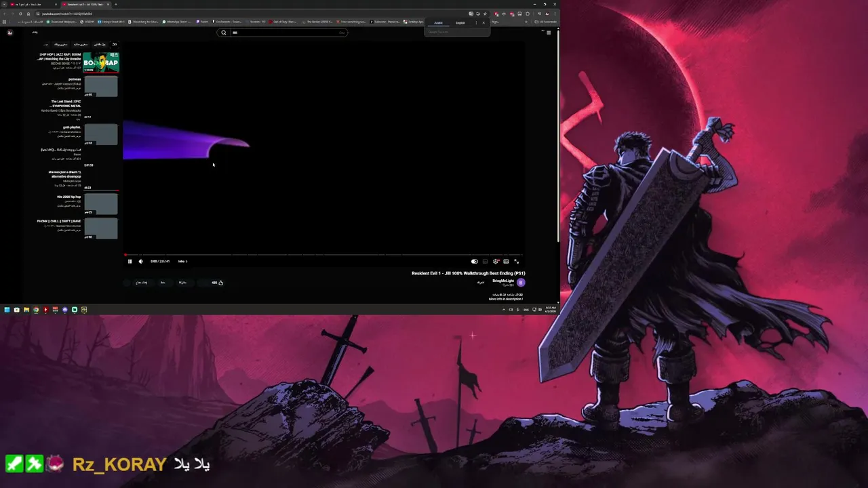Mute the video with the speaker icon
Viewport: 868px width, 488px height.
(x=141, y=261)
